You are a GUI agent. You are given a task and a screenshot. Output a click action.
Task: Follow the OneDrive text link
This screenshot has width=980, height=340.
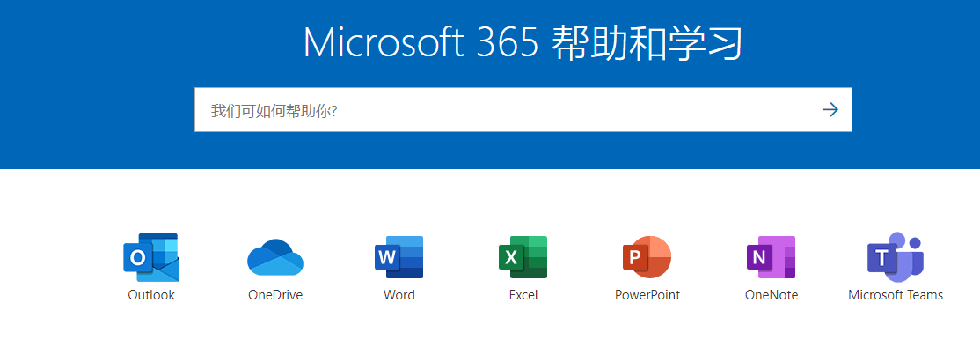click(x=275, y=295)
